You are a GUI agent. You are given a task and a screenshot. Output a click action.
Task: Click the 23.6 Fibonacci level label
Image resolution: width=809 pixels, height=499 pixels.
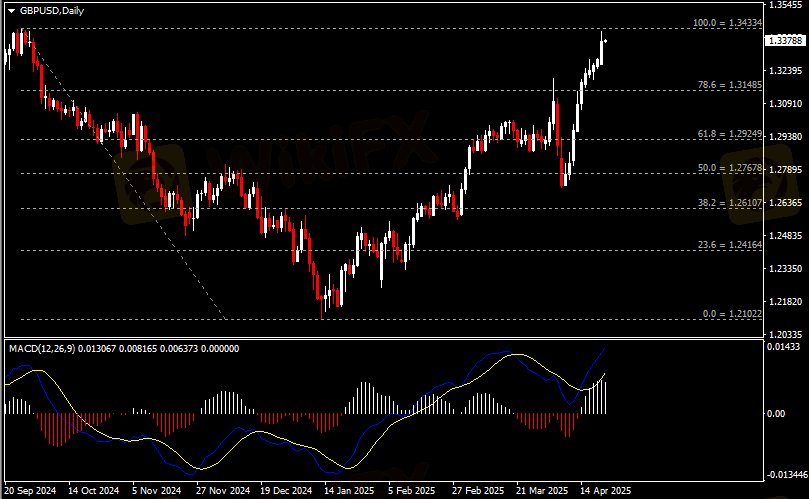click(x=731, y=243)
